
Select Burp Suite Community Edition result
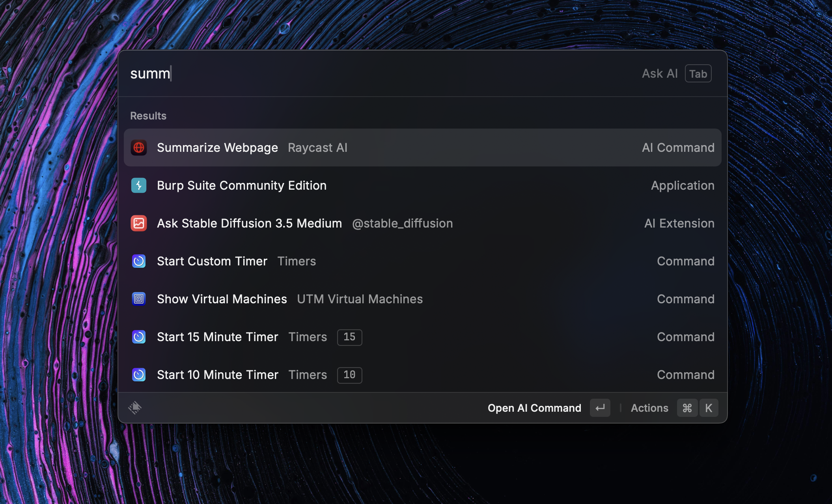point(242,185)
